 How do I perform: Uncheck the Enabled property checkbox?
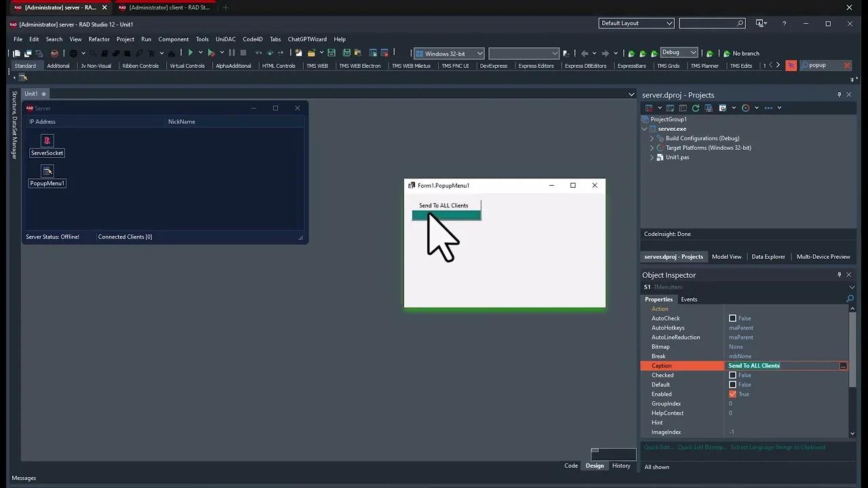[x=732, y=394]
